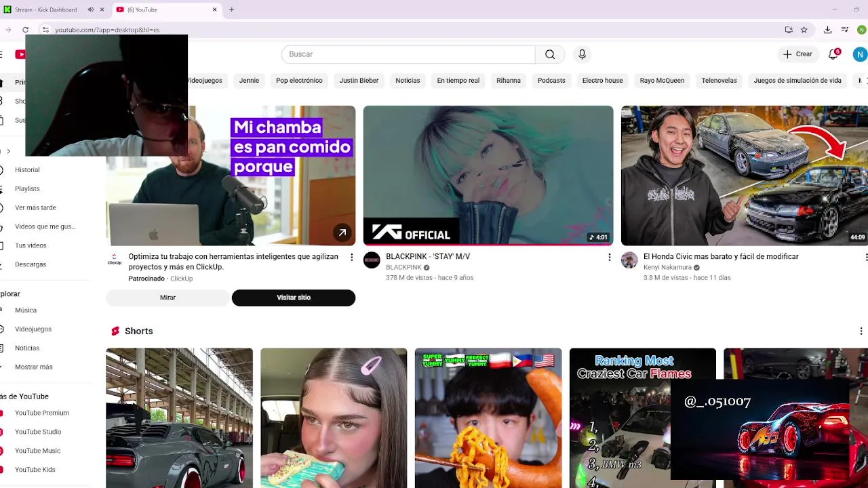868x488 pixels.
Task: Select the Telenovelas chip
Action: pos(719,81)
